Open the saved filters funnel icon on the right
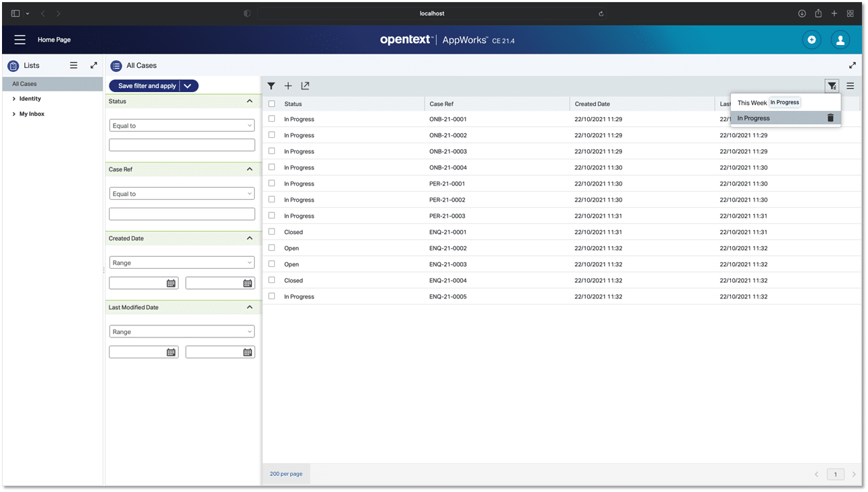This screenshot has width=868, height=492. click(x=832, y=86)
